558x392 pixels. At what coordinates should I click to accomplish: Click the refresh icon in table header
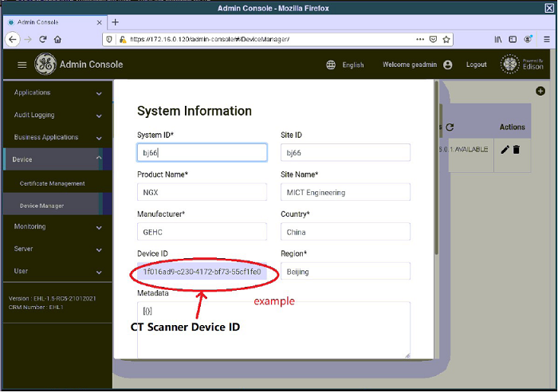[450, 127]
